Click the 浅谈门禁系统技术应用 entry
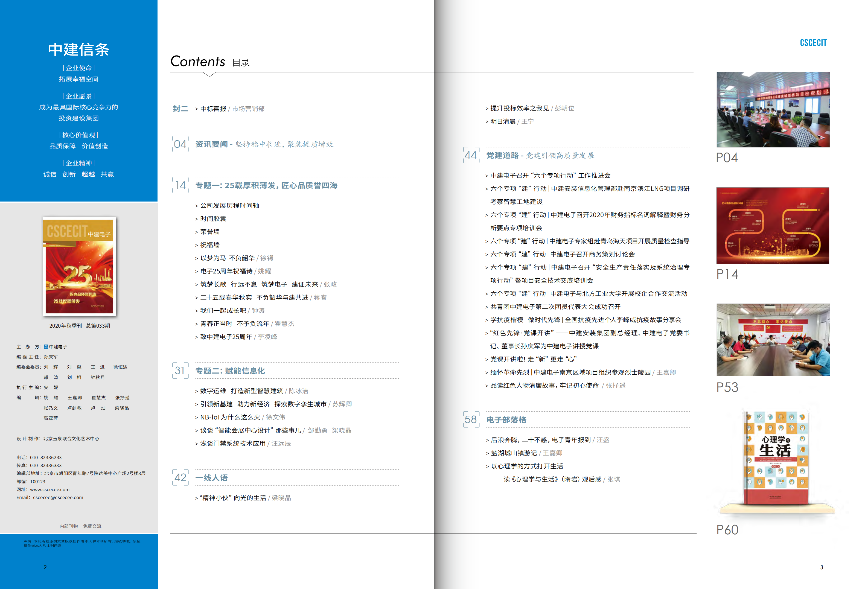Viewport: 868px width, 589px height. point(243,443)
